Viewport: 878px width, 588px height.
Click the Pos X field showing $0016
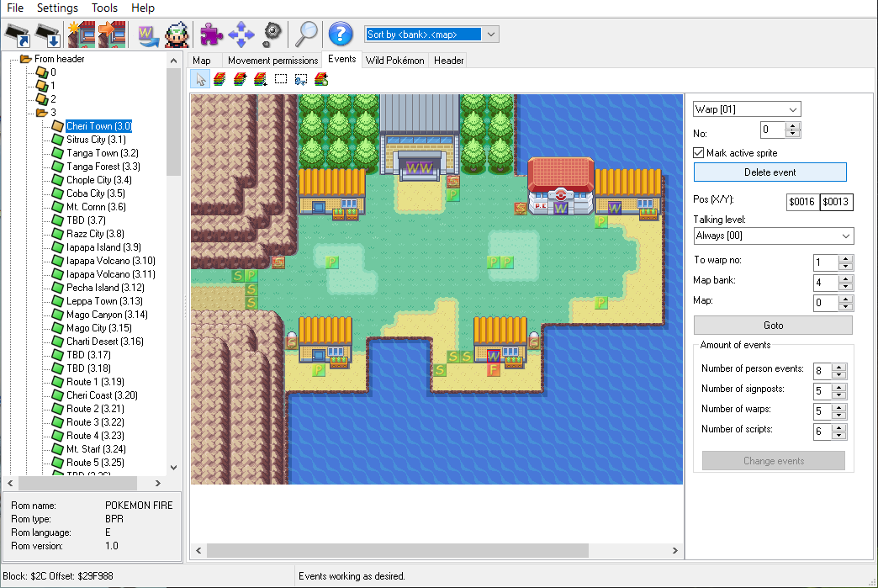click(x=801, y=202)
